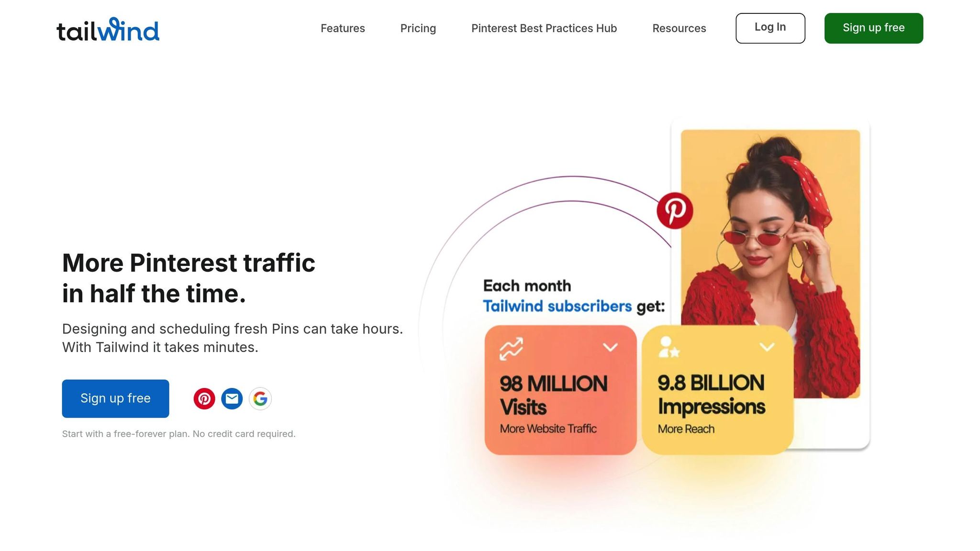Click the Log In button
This screenshot has height=551, width=980.
coord(770,28)
